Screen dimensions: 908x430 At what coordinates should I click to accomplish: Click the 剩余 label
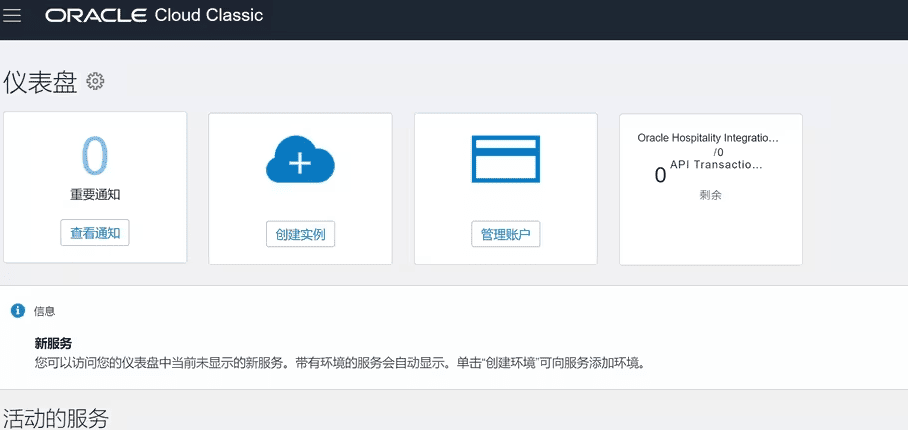711,195
